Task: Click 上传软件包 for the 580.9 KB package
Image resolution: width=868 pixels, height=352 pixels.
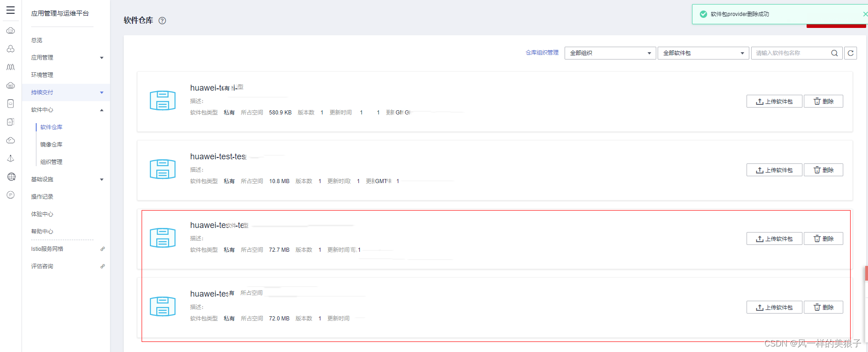Action: click(x=775, y=101)
